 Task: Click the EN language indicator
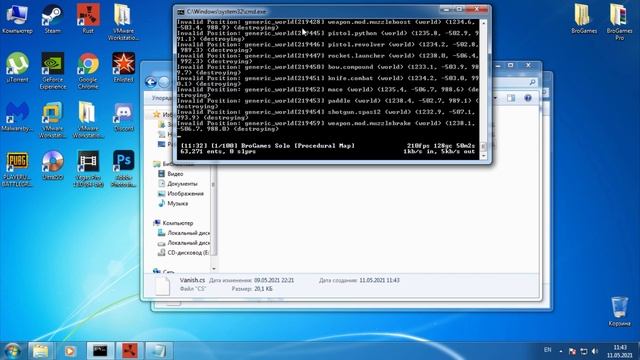(548, 350)
